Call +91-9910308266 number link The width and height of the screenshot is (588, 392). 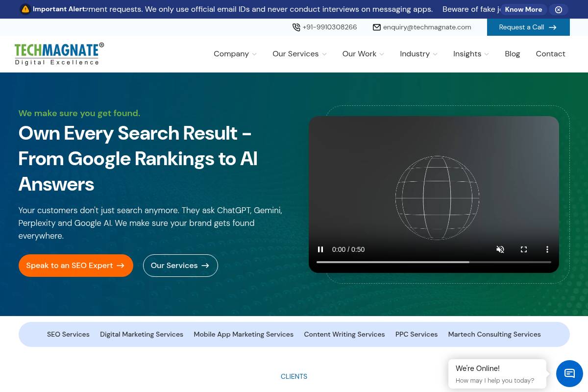330,27
